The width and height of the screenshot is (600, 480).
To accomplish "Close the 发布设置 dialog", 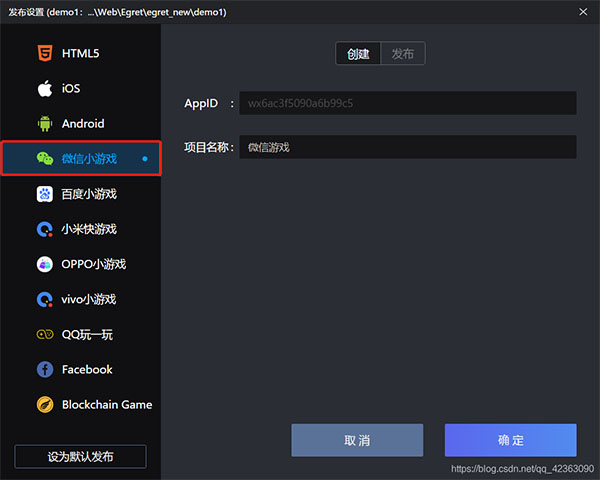I will (x=583, y=12).
